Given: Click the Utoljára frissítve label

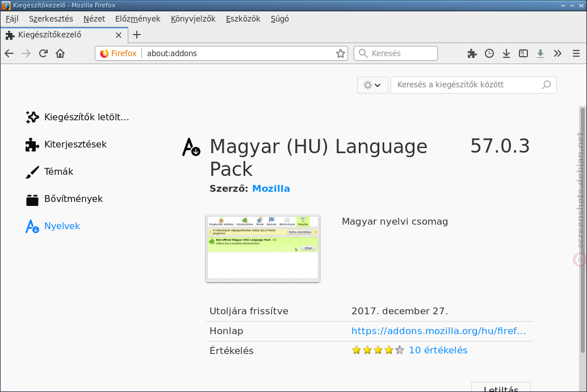Looking at the screenshot, I should [x=249, y=311].
